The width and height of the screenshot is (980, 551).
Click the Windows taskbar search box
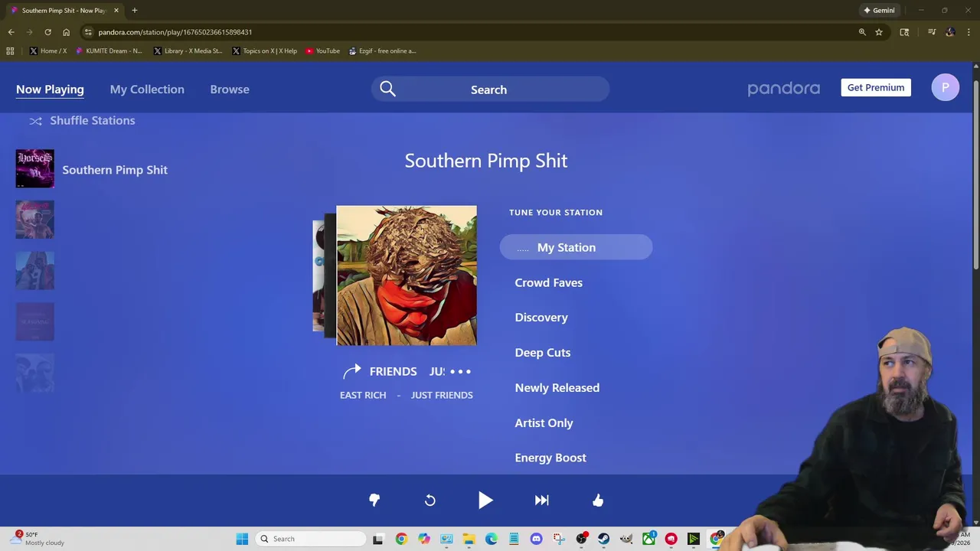coord(310,539)
